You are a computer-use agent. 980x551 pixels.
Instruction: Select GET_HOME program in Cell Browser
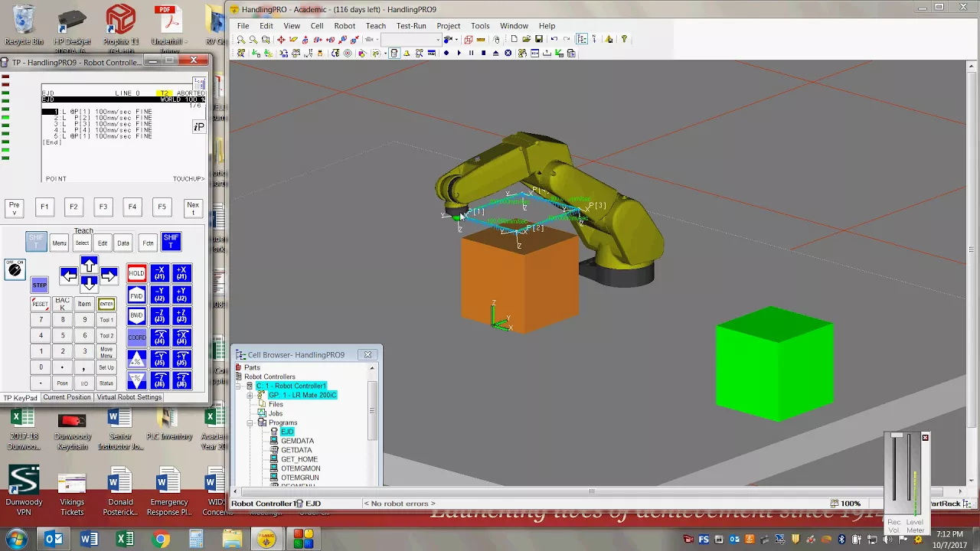(x=299, y=459)
